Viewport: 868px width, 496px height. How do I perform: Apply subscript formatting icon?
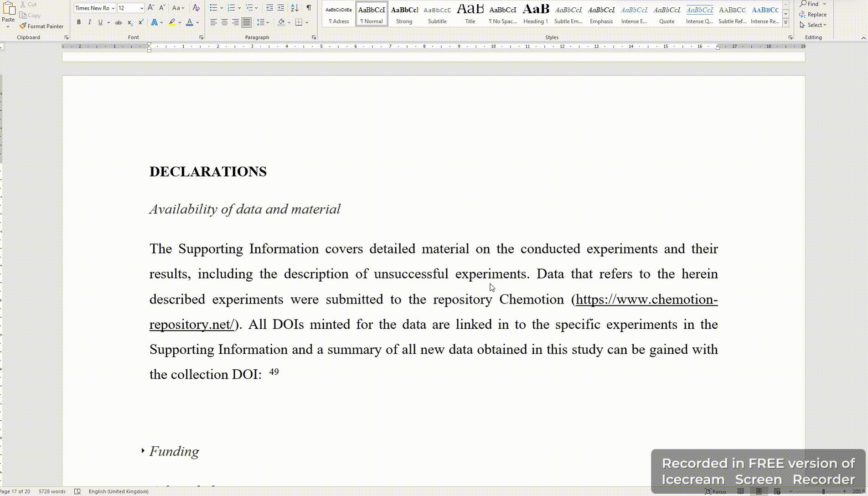[x=130, y=22]
